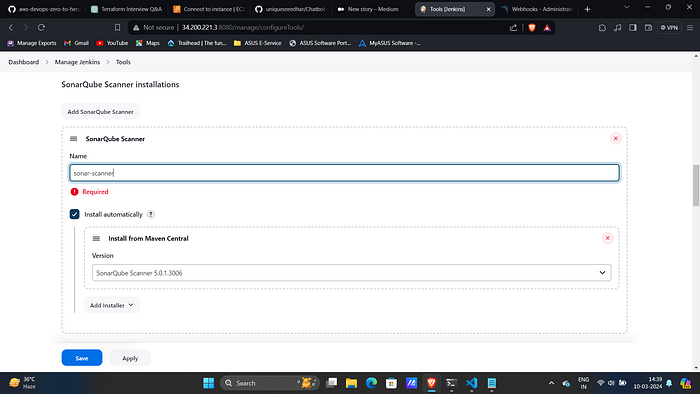Open browser extensions icon

tap(602, 28)
